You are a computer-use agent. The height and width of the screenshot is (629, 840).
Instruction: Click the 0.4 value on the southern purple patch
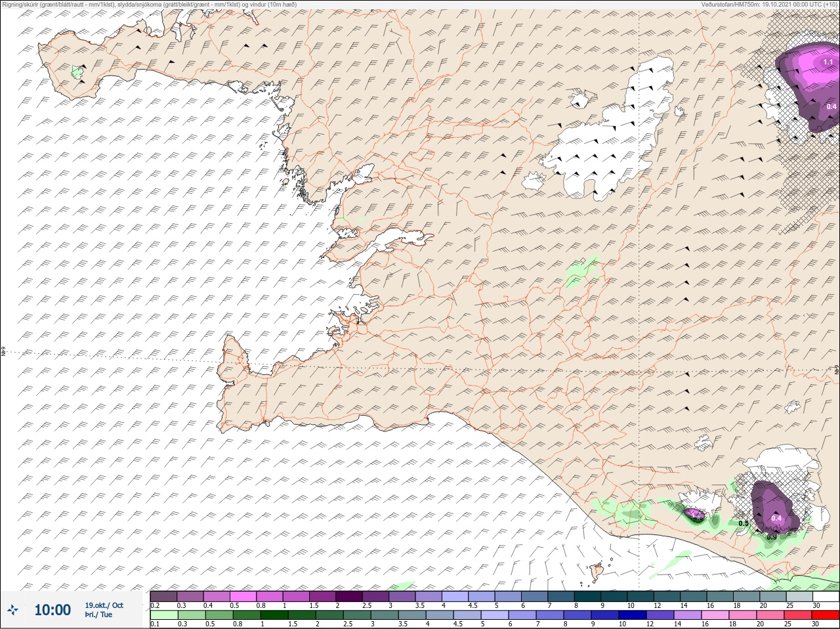point(776,518)
